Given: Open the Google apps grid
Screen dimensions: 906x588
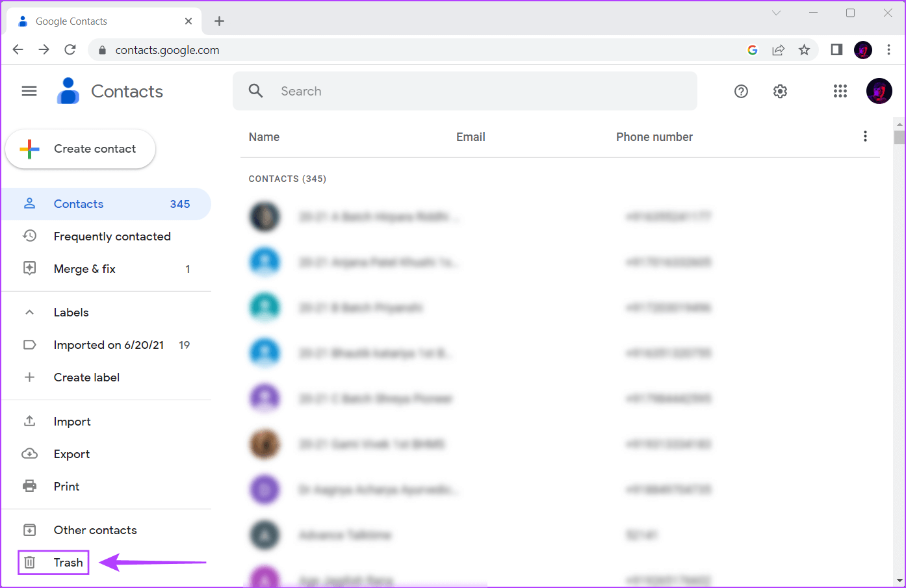Looking at the screenshot, I should coord(840,92).
